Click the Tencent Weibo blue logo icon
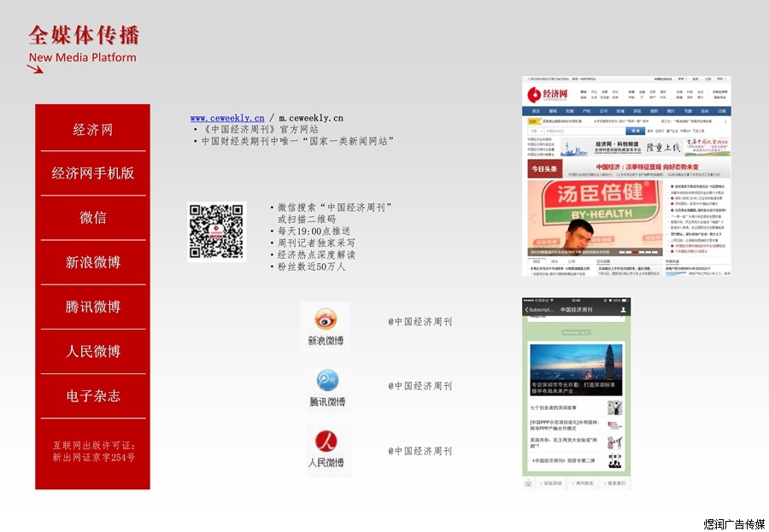 pyautogui.click(x=327, y=380)
